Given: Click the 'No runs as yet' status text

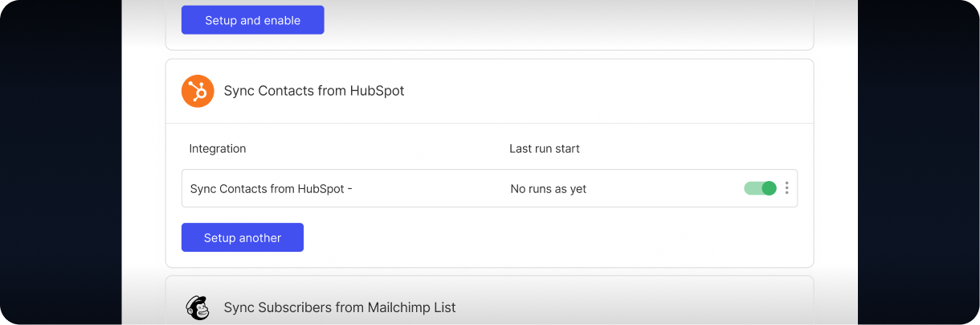Looking at the screenshot, I should [549, 189].
